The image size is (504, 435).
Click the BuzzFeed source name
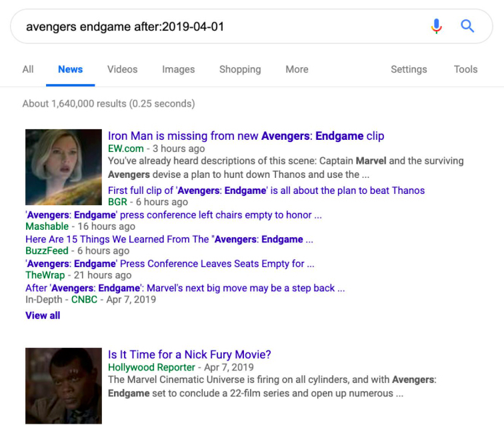point(47,251)
